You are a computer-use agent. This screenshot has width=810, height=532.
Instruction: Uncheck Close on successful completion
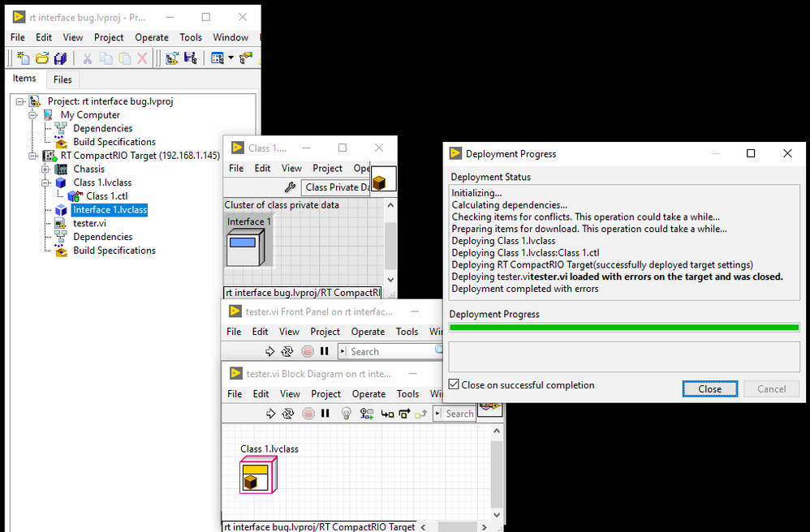pos(455,385)
